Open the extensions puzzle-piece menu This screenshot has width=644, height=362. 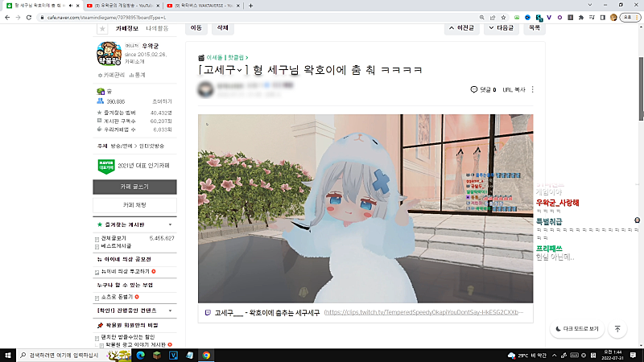coord(580,18)
